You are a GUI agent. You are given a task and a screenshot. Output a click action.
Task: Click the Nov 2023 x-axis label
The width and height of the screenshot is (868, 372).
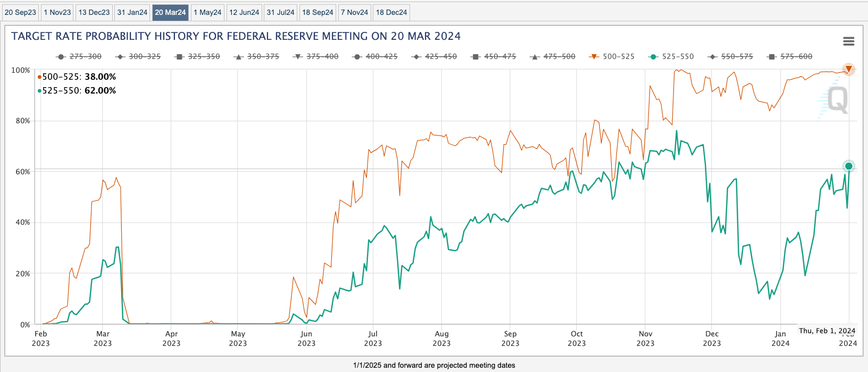click(x=645, y=339)
